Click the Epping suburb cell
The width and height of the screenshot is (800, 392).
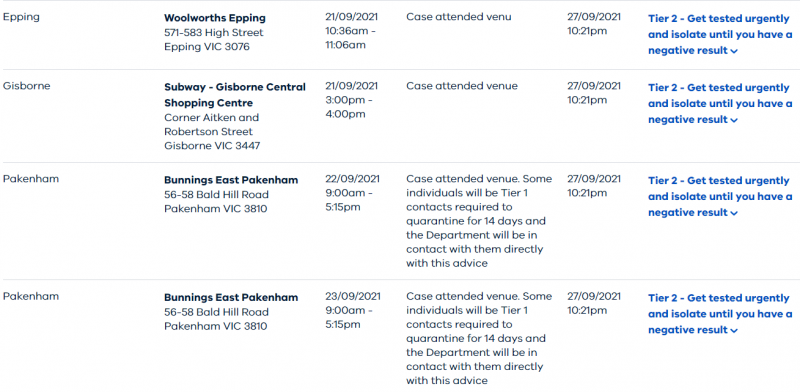(21, 17)
